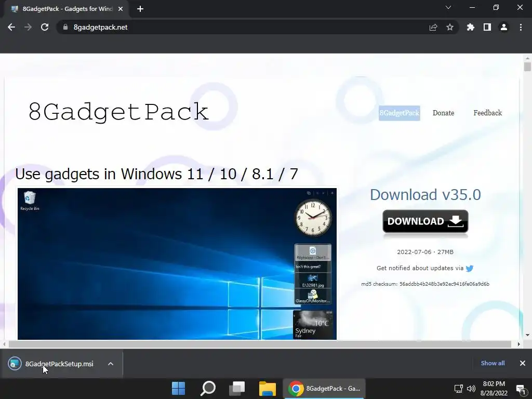Image resolution: width=532 pixels, height=399 pixels.
Task: Expand the 8GadgetPackSetup.msi download options
Action: pyautogui.click(x=111, y=364)
